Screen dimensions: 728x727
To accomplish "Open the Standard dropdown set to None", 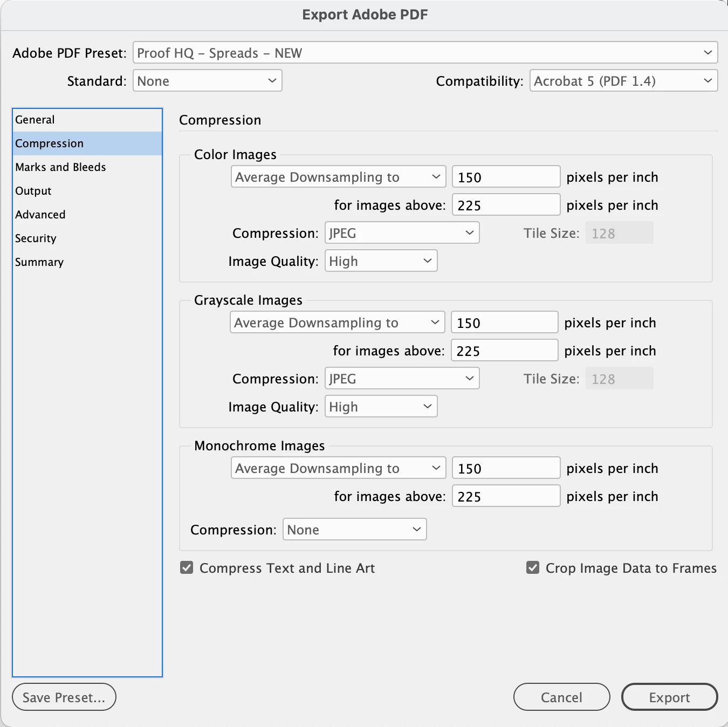I will pos(208,81).
